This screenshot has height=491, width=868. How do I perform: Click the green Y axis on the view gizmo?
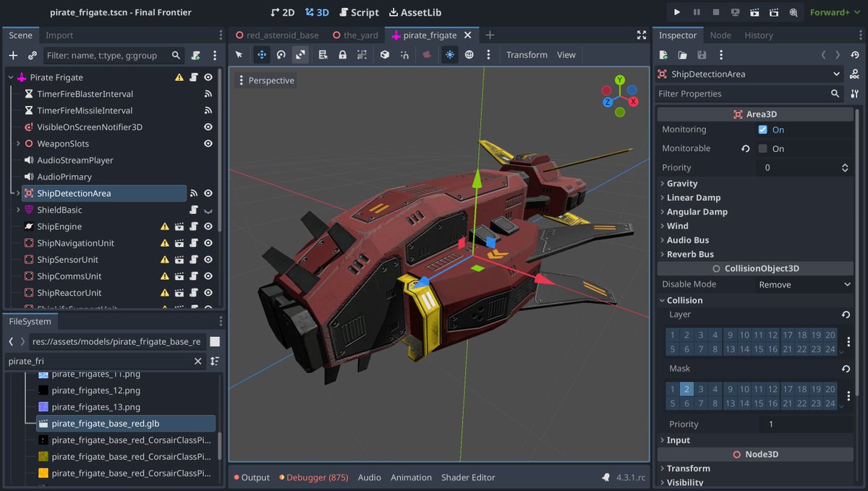(x=620, y=80)
